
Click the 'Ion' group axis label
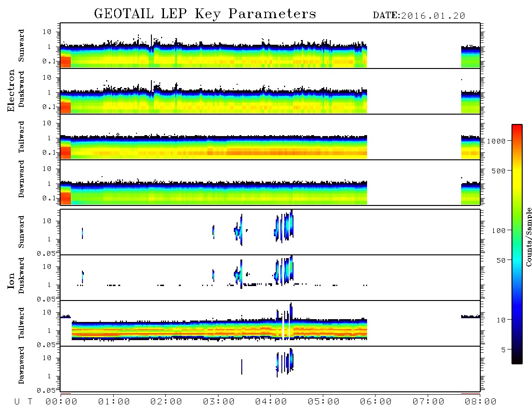coord(11,280)
